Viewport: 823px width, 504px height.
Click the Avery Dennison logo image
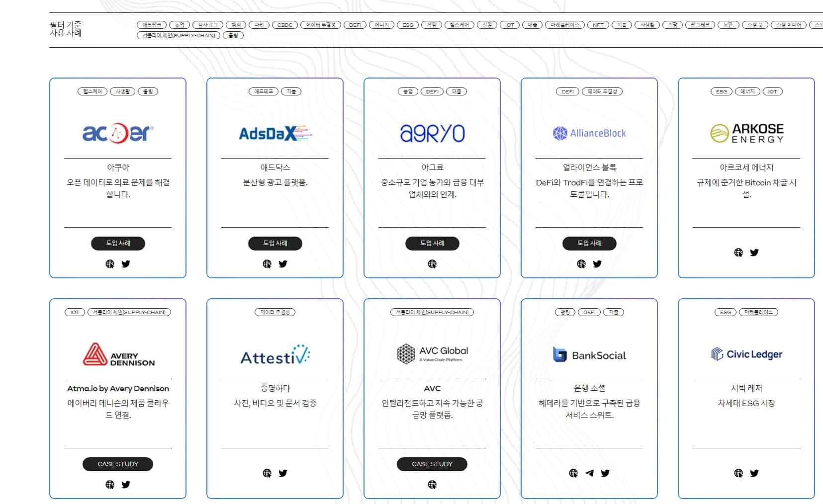pos(118,354)
